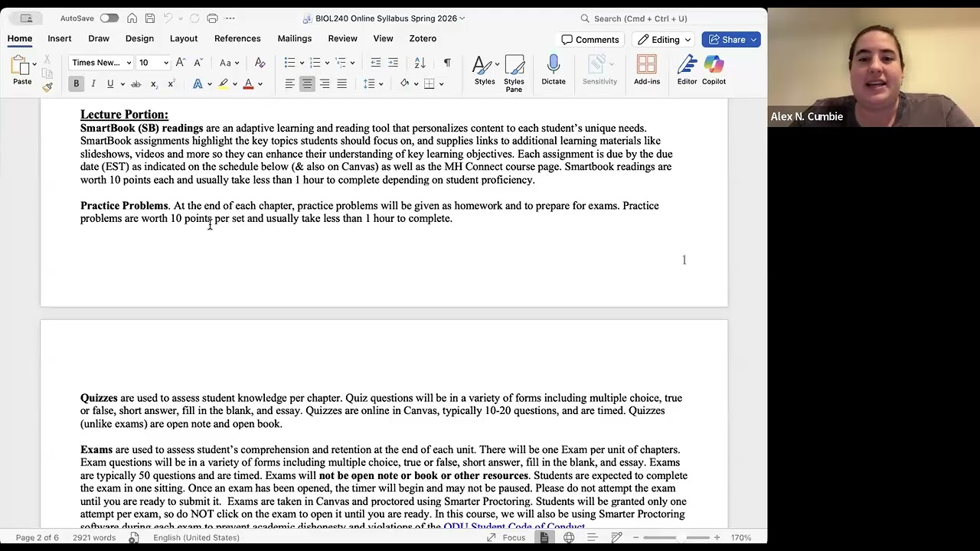Viewport: 980px width, 551px height.
Task: Select Print Layout view button
Action: (544, 537)
